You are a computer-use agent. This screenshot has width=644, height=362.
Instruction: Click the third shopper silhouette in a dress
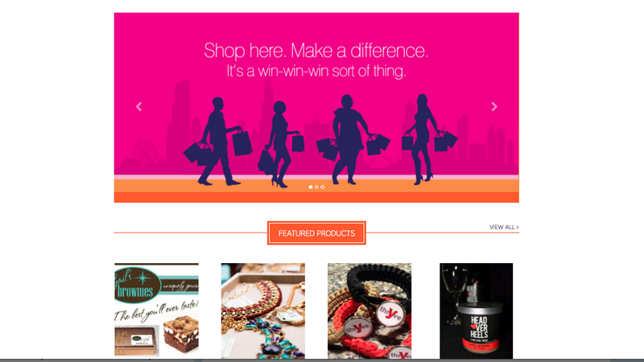[350, 139]
